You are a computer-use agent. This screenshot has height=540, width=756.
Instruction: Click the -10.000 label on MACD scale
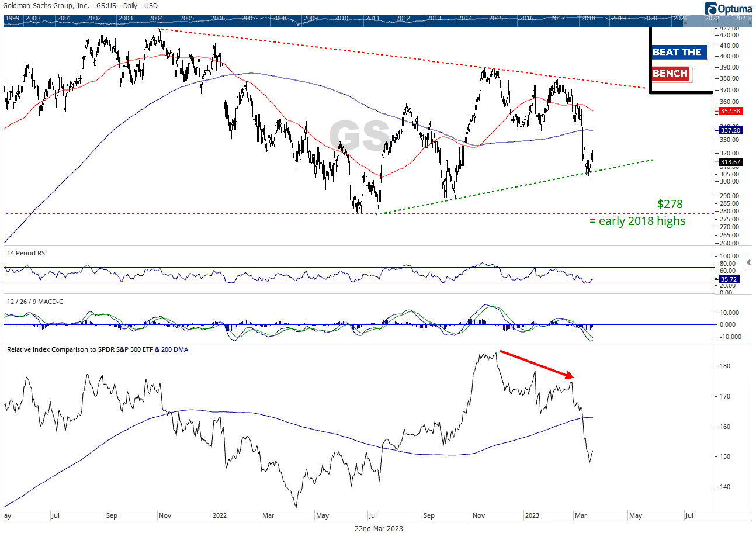pos(731,337)
